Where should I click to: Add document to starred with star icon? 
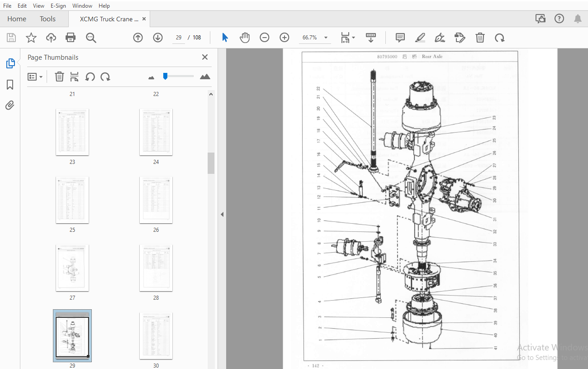click(x=31, y=38)
